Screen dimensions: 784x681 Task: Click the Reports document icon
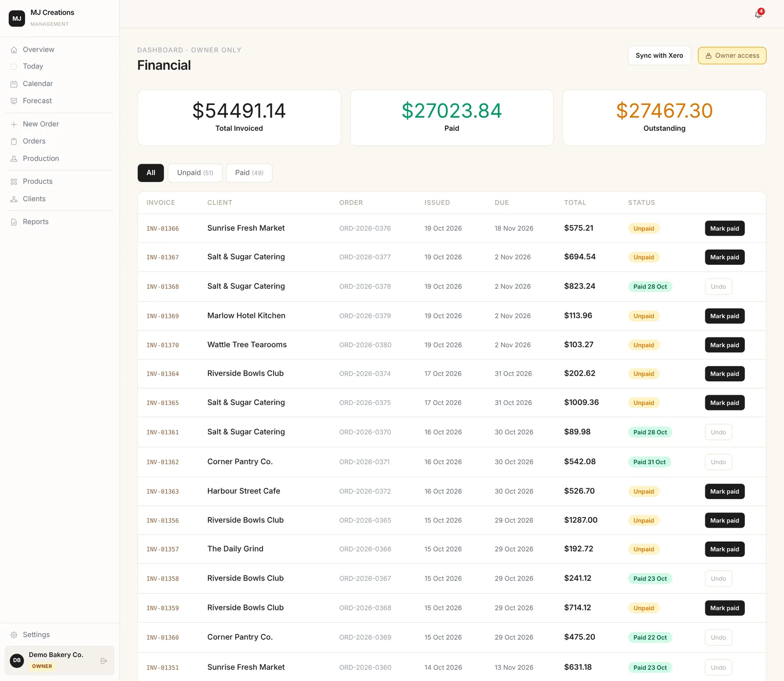tap(14, 222)
